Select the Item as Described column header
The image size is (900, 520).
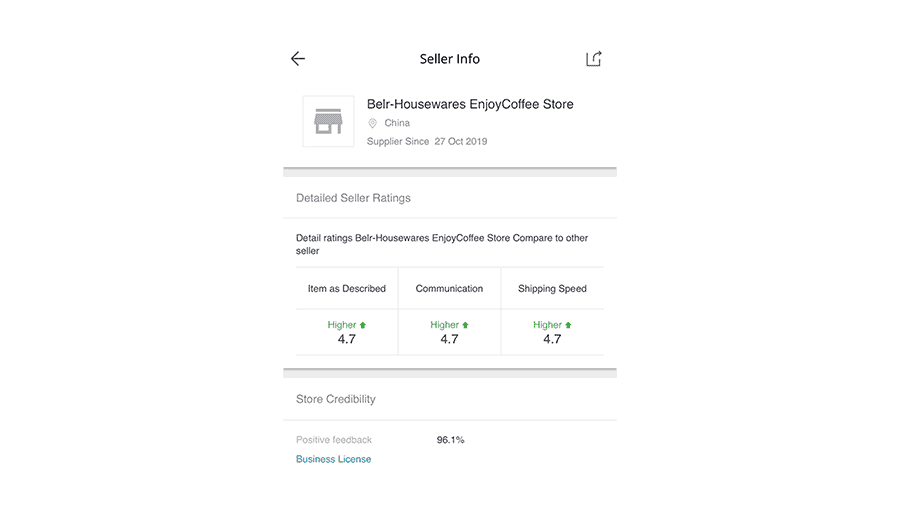347,289
